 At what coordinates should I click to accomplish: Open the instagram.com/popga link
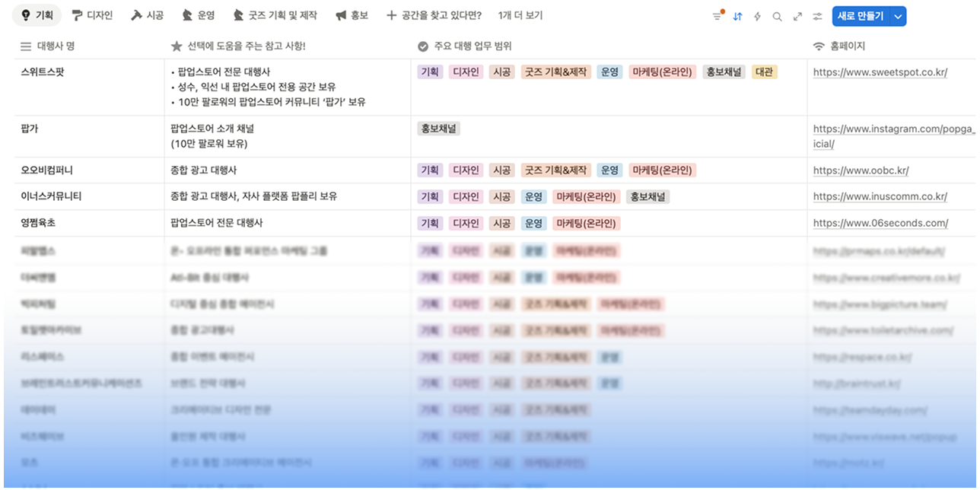(x=894, y=136)
